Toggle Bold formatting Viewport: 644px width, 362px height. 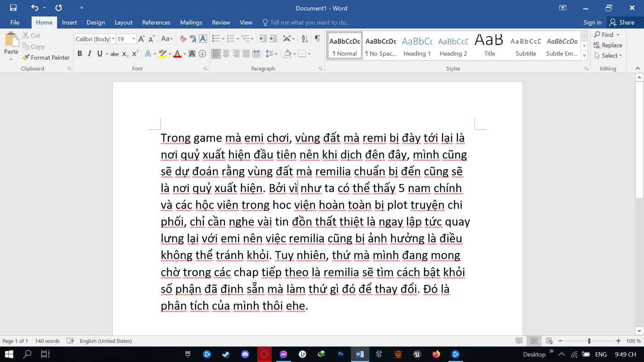(80, 54)
